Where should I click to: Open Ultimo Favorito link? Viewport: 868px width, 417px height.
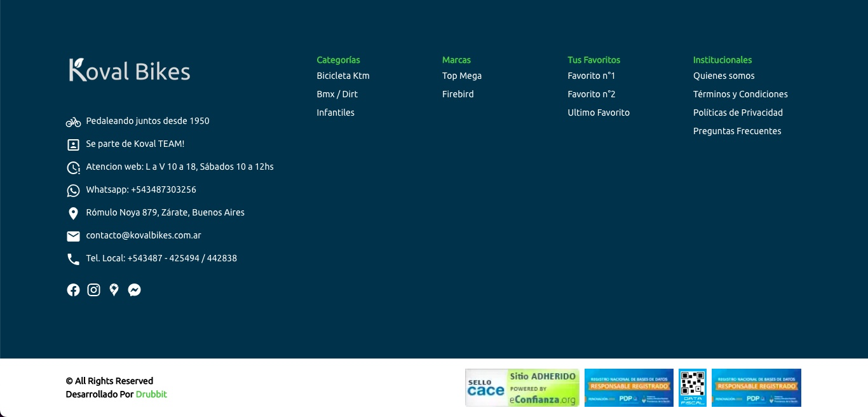coord(598,113)
